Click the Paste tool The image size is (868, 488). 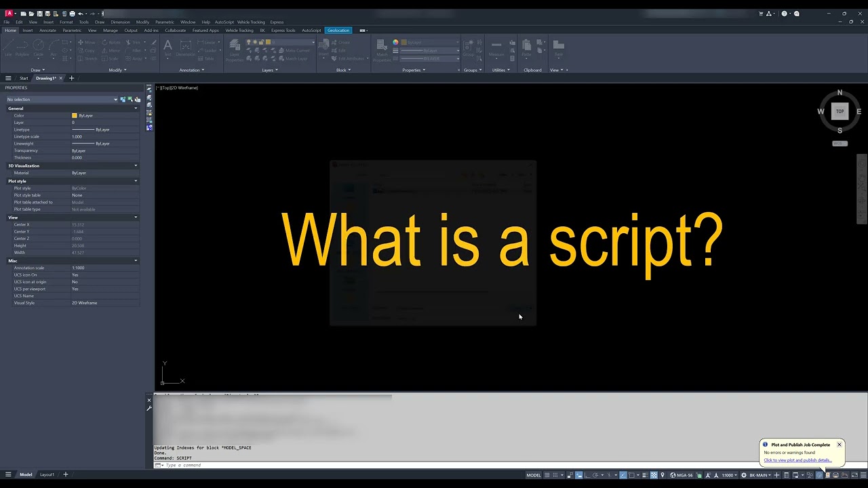(526, 48)
